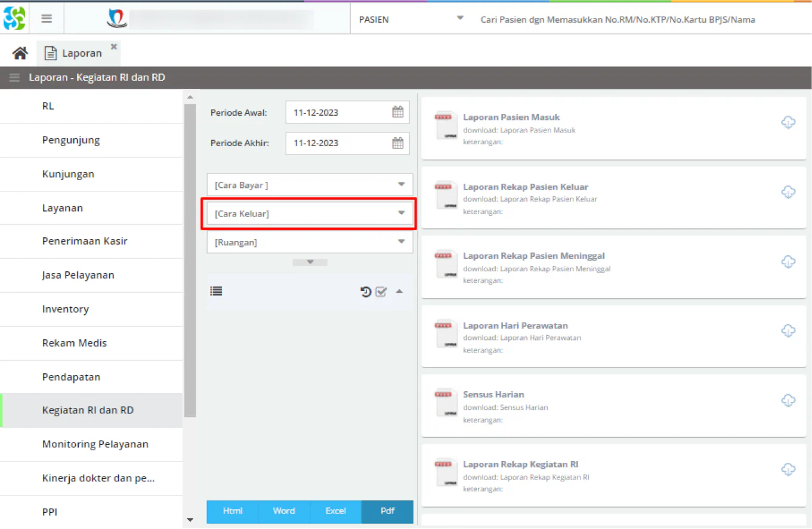Image resolution: width=812 pixels, height=529 pixels.
Task: Open Kinerja dokter dan pe... category
Action: point(91,478)
